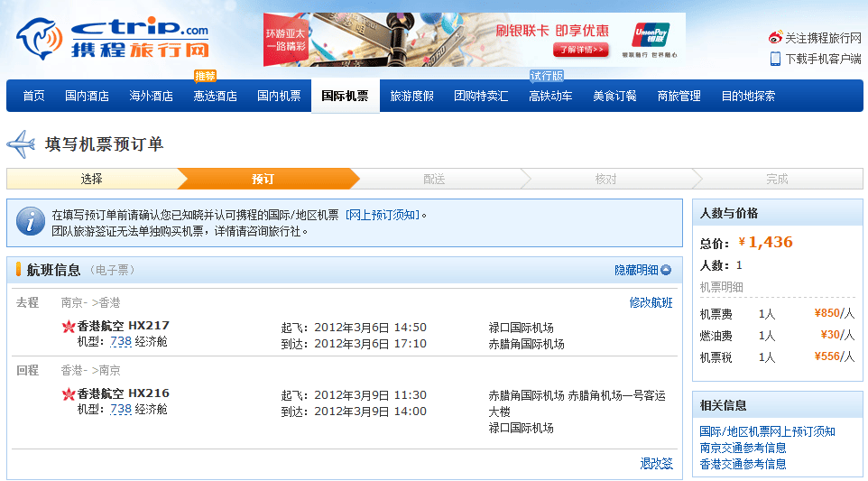Click the 选择 step in progress bar
868x481 pixels.
pyautogui.click(x=91, y=179)
